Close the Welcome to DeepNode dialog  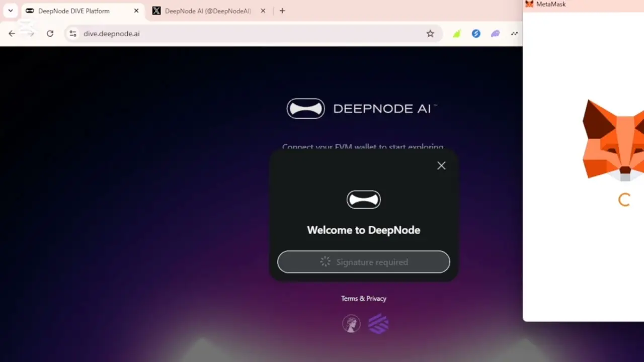441,166
